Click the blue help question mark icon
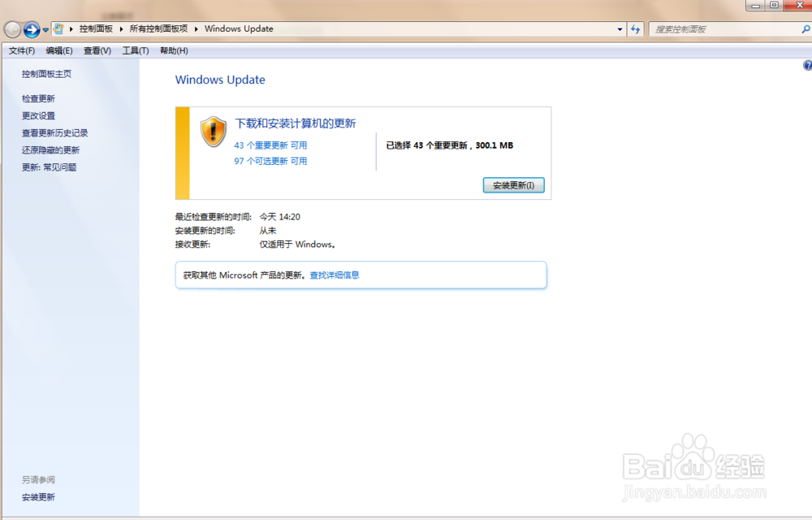 [807, 65]
